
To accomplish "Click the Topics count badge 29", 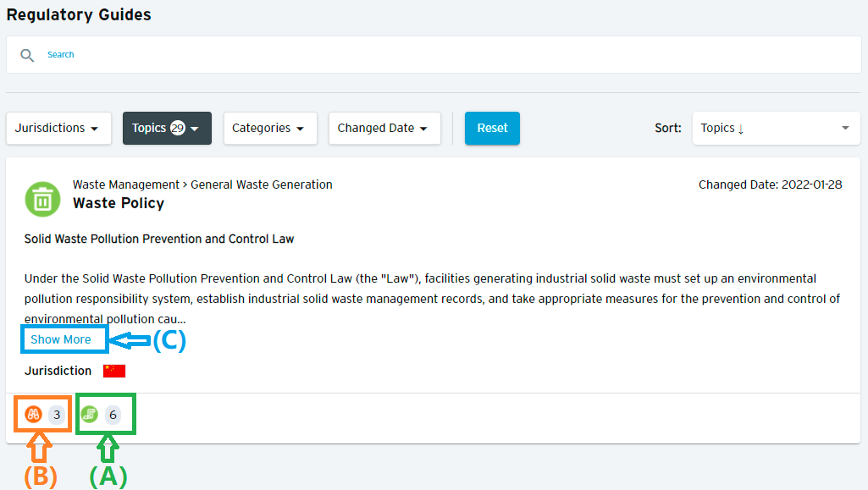I will (x=178, y=129).
